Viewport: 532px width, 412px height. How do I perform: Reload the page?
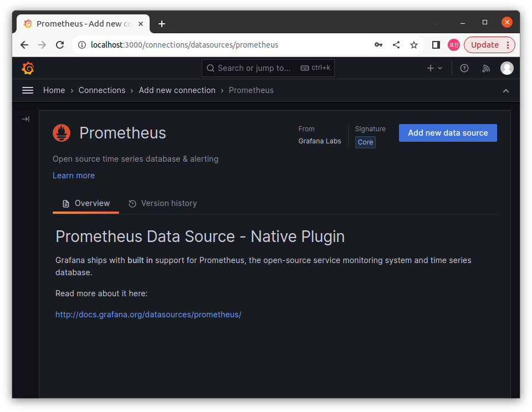coord(60,45)
